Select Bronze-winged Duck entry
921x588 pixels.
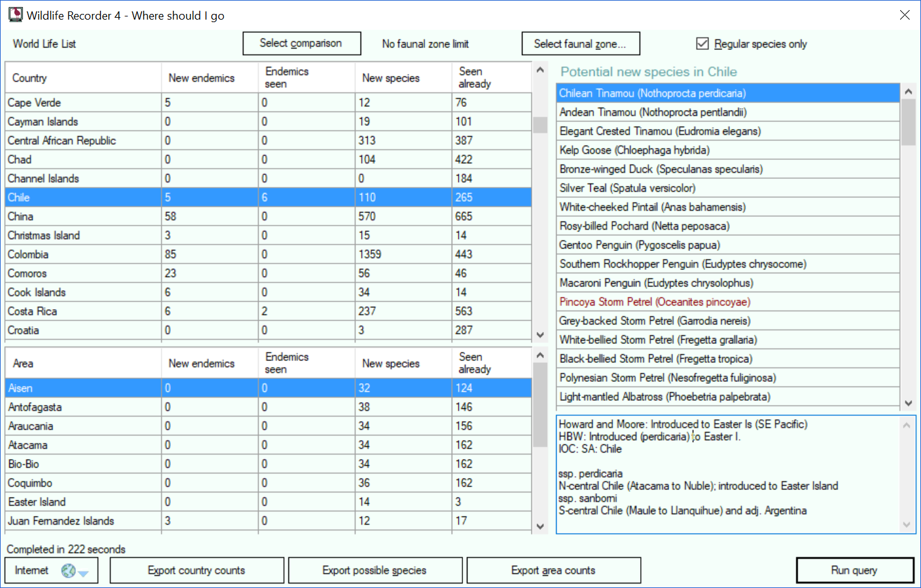[x=728, y=169]
